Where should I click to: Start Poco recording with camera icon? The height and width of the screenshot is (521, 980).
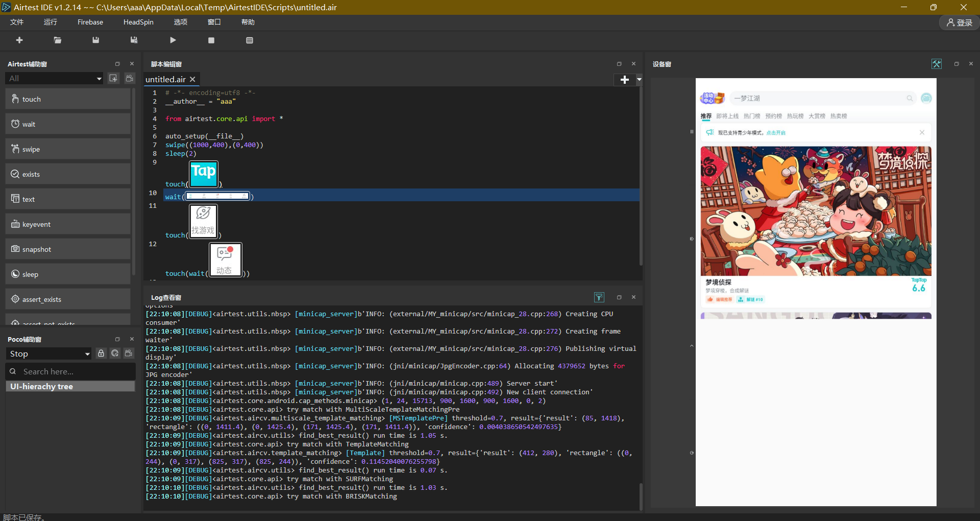point(129,353)
